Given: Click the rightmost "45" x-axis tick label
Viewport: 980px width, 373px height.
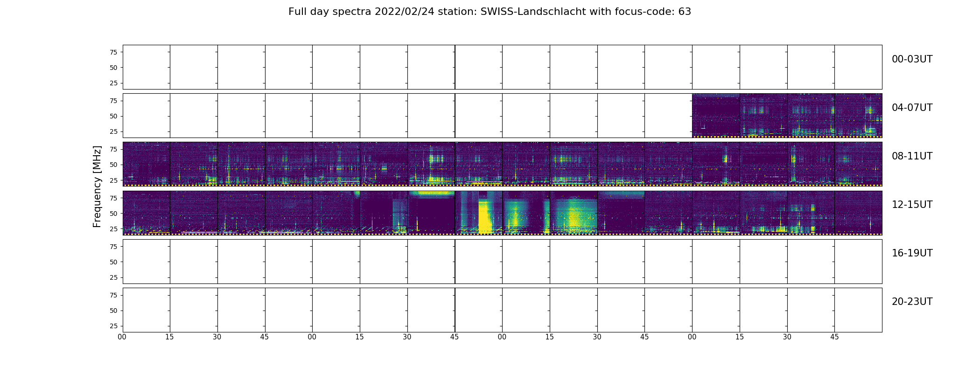Looking at the screenshot, I should click(834, 337).
